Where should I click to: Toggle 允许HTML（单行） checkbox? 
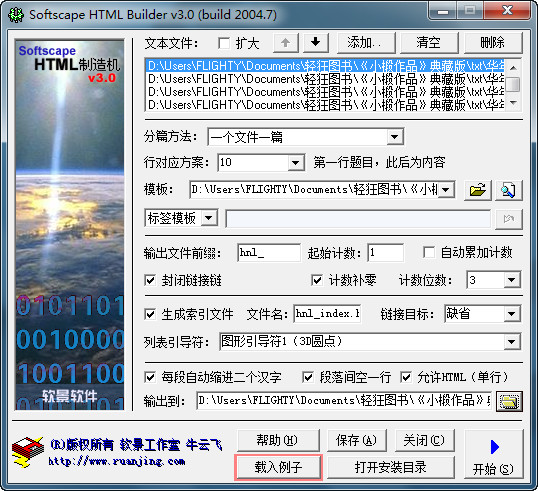coord(406,377)
